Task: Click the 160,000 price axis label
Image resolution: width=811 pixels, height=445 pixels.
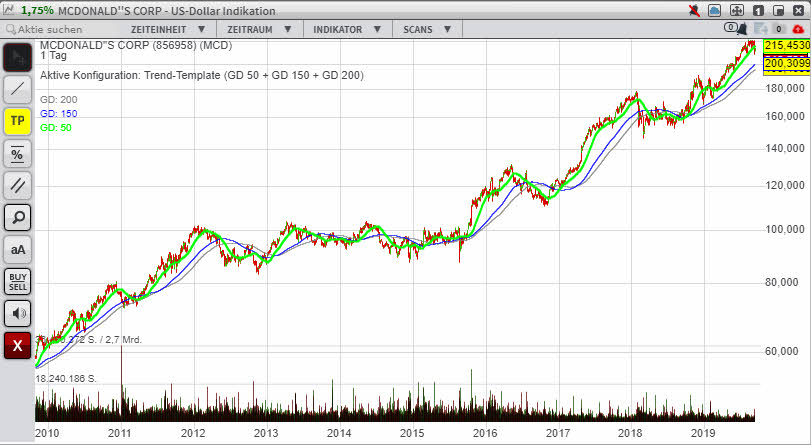Action: point(785,116)
